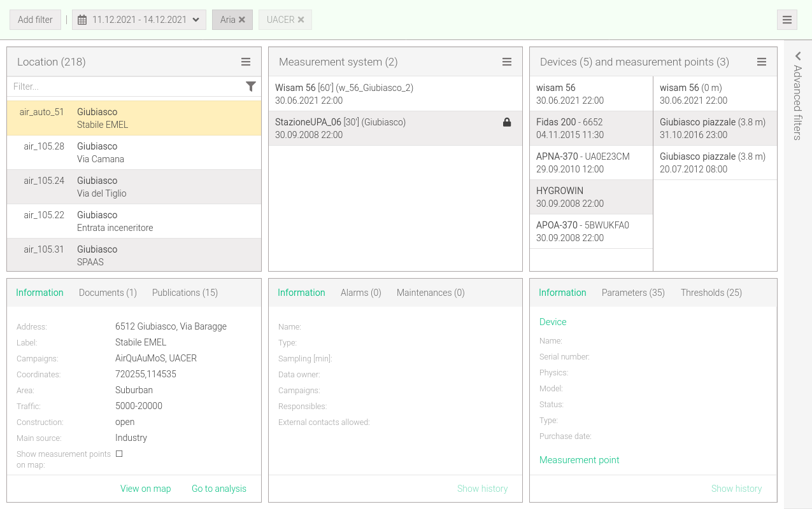Select location air_105.31 SPAAS
Screen dimensions: 812x509
click(134, 255)
